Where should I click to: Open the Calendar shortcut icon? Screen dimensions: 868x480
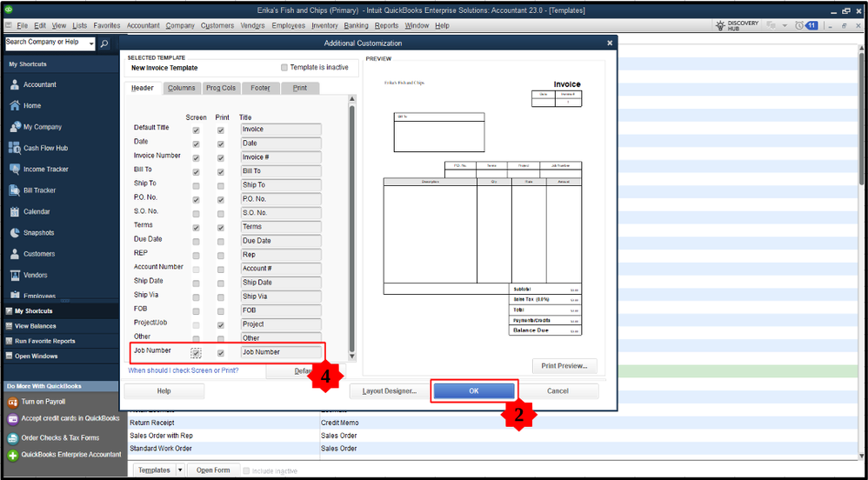[x=15, y=211]
